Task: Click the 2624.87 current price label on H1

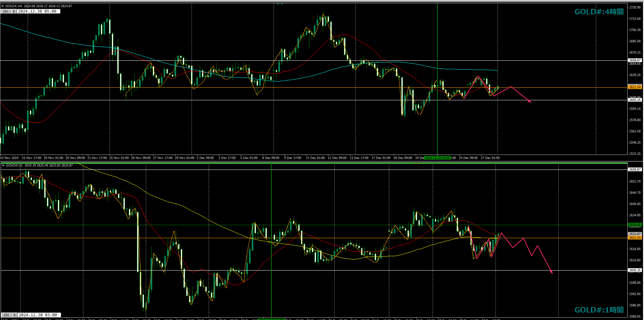Action: (635, 234)
